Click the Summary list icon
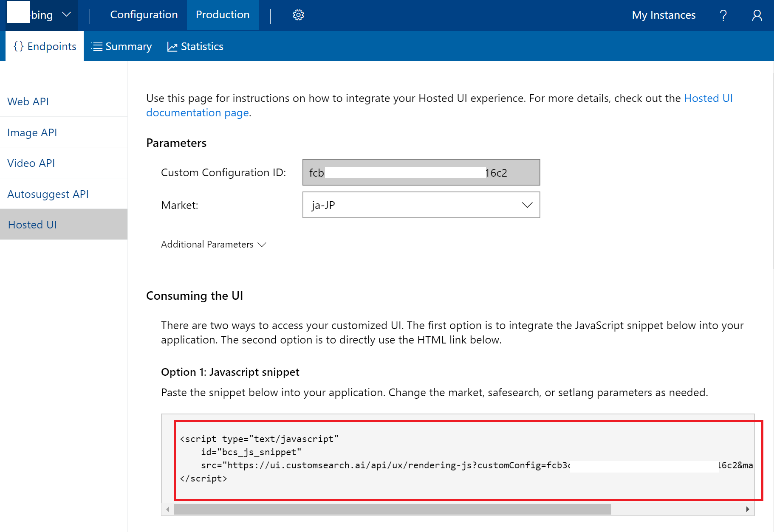This screenshot has height=532, width=774. [x=97, y=46]
